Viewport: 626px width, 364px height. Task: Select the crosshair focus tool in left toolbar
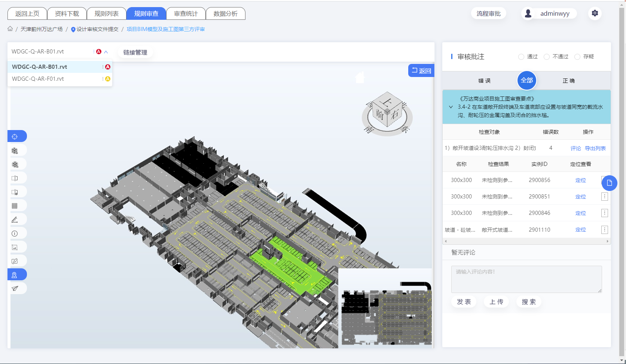point(15,136)
